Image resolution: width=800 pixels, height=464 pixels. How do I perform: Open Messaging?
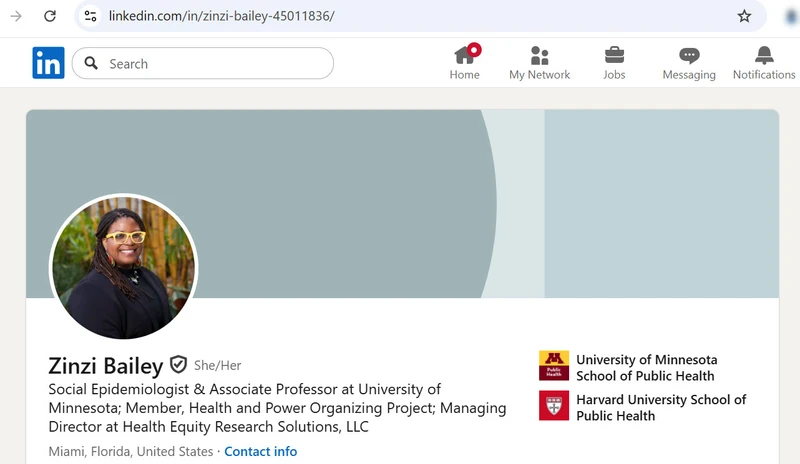[689, 62]
